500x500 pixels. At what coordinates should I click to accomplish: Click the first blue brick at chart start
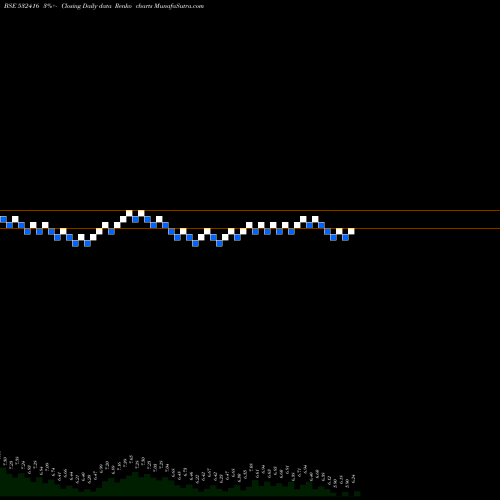3,219
